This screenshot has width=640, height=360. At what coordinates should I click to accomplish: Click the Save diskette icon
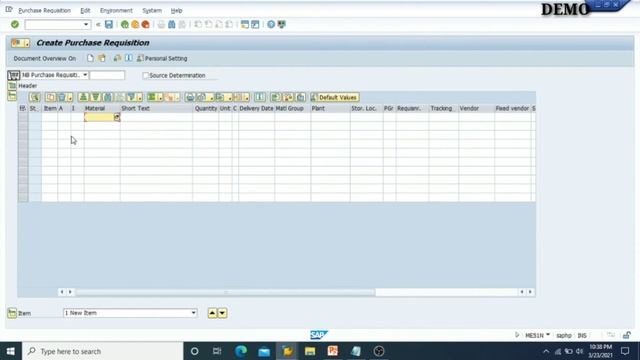pos(109,24)
